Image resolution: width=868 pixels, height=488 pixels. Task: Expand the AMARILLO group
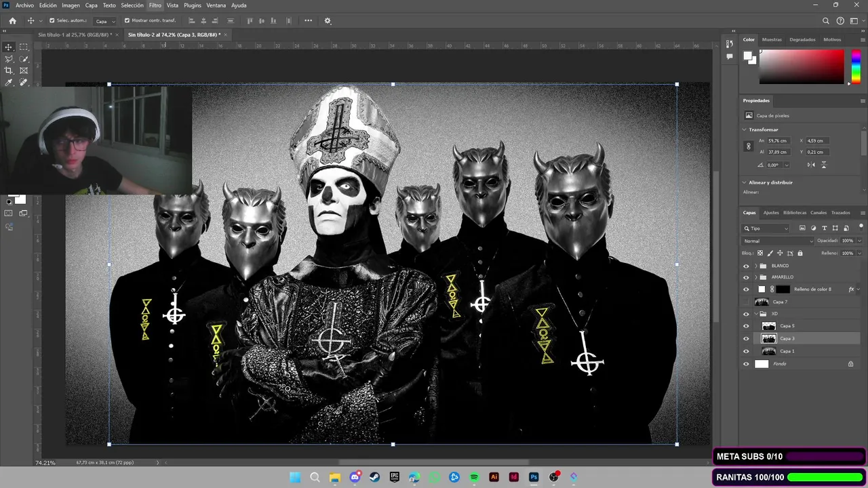[x=755, y=277]
